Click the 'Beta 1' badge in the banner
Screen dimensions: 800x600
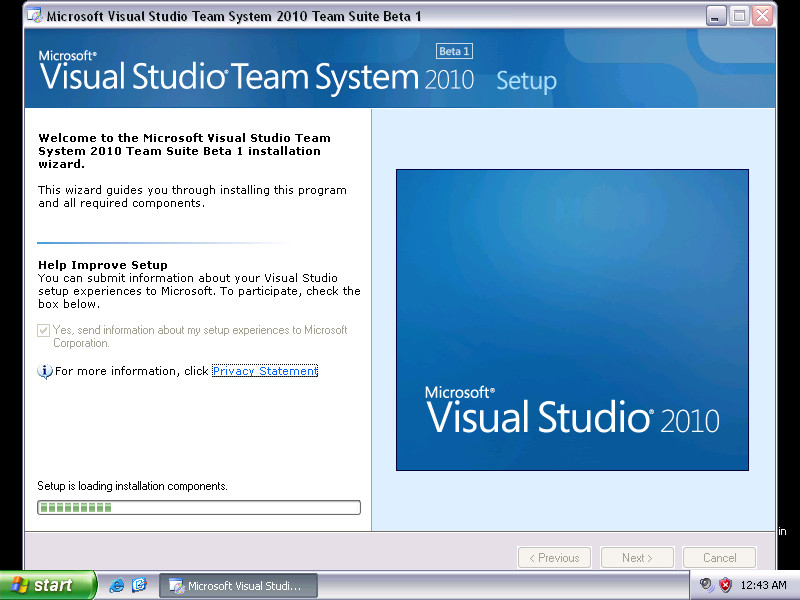(454, 51)
